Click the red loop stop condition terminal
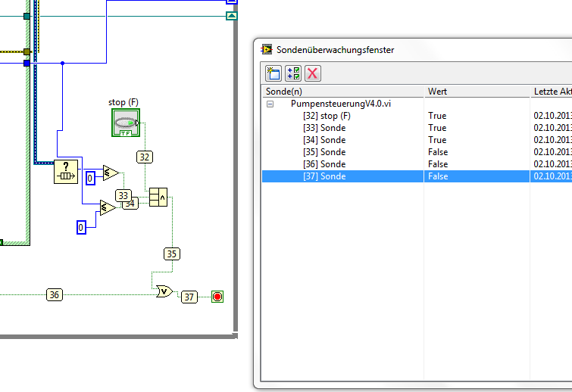The height and width of the screenshot is (392, 572). pos(217,297)
